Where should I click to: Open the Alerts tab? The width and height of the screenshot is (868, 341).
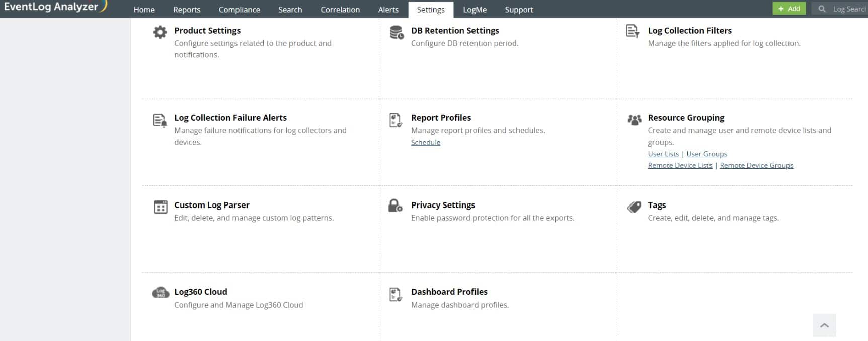coord(388,10)
